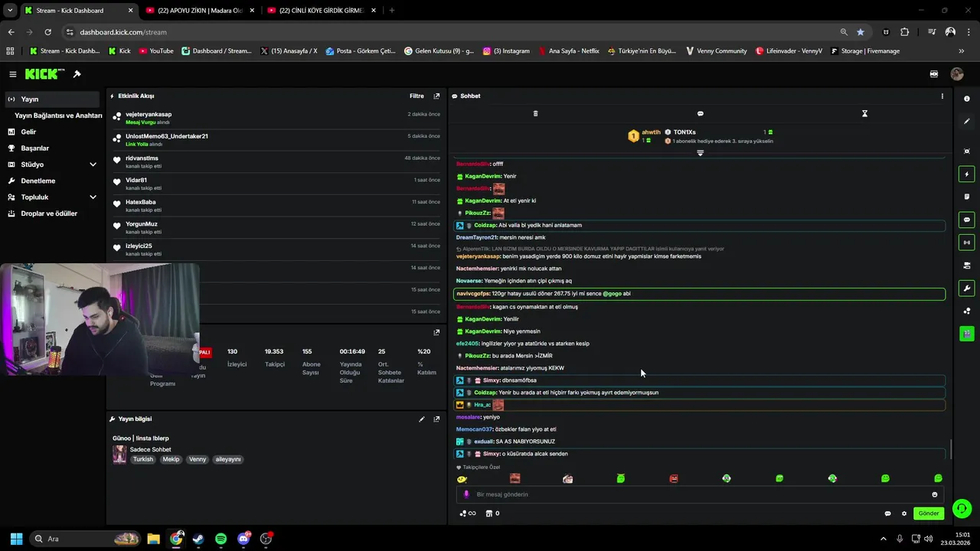Click profile avatar at top right
980x551 pixels.
click(956, 74)
